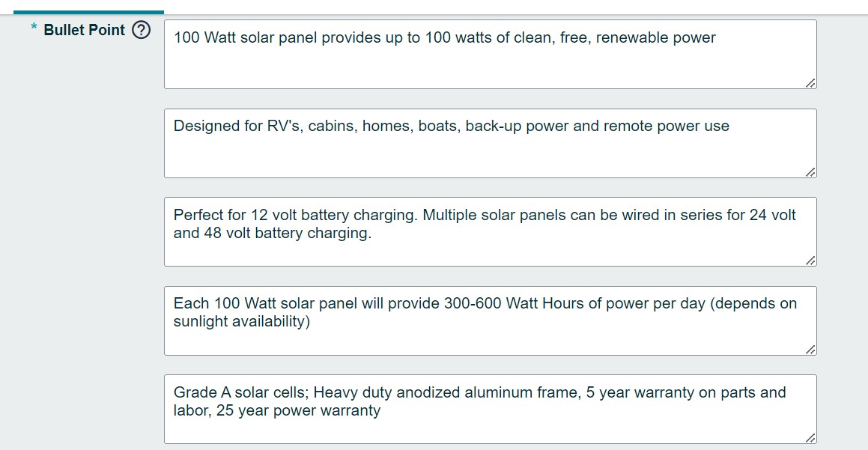
Task: Click resize grip on the 300-600 Watt Hours box
Action: point(810,350)
